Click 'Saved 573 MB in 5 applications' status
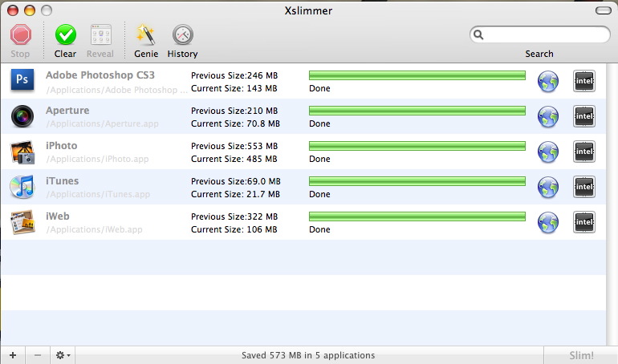Image resolution: width=618 pixels, height=364 pixels. [308, 355]
